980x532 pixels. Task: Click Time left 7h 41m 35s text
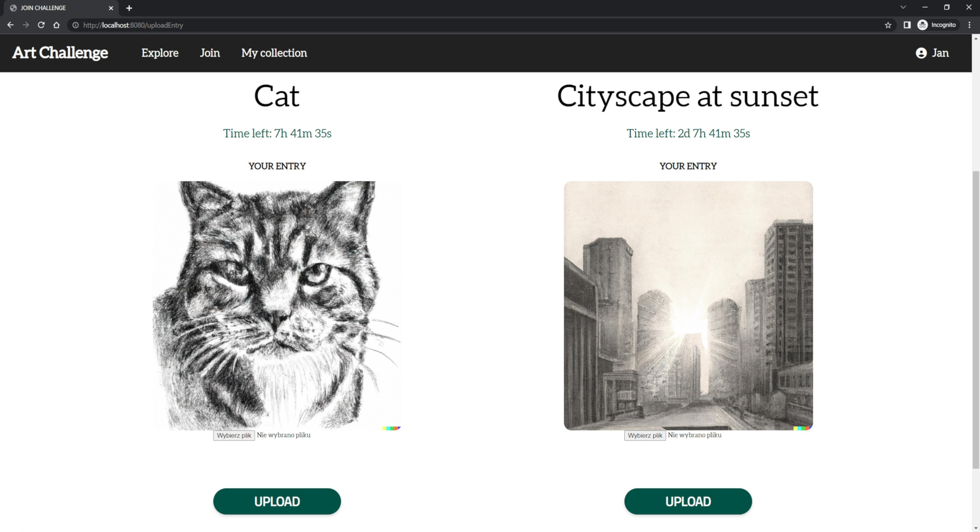click(277, 133)
